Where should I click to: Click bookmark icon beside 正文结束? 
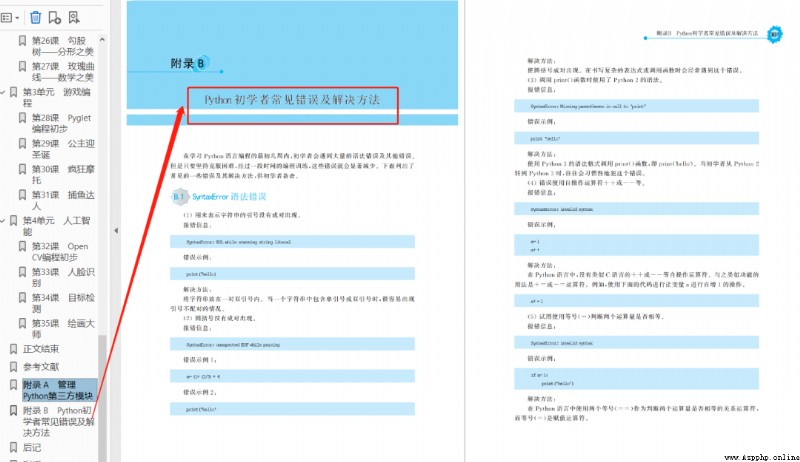[13, 349]
